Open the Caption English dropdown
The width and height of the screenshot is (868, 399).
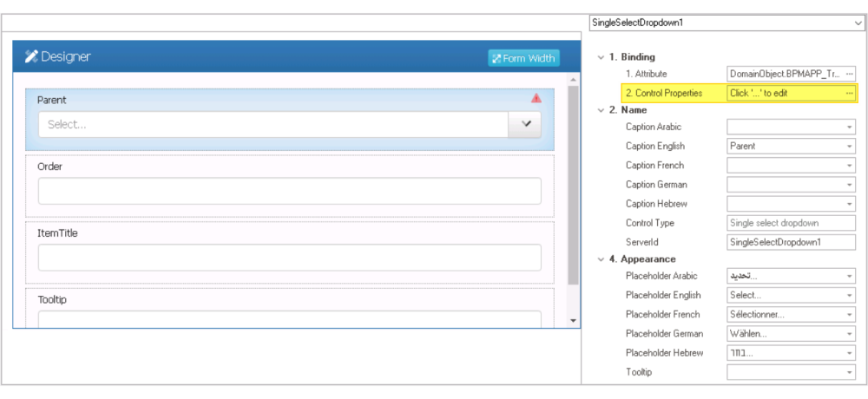point(850,147)
